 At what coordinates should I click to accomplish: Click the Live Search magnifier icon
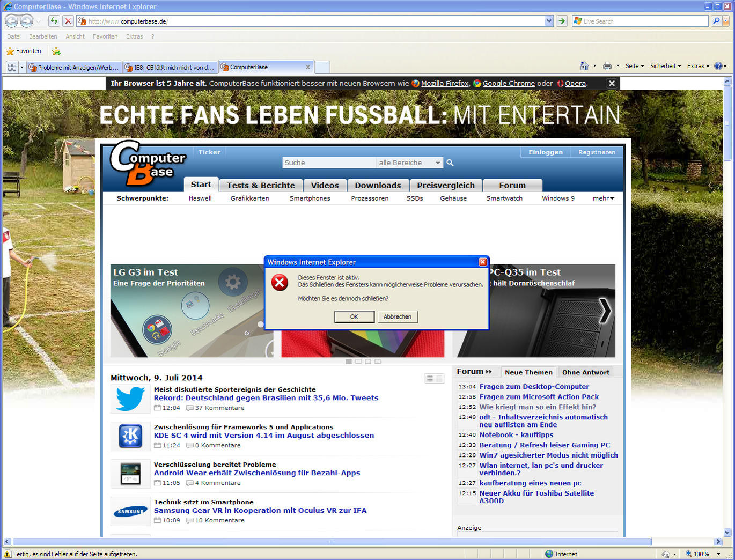(716, 21)
